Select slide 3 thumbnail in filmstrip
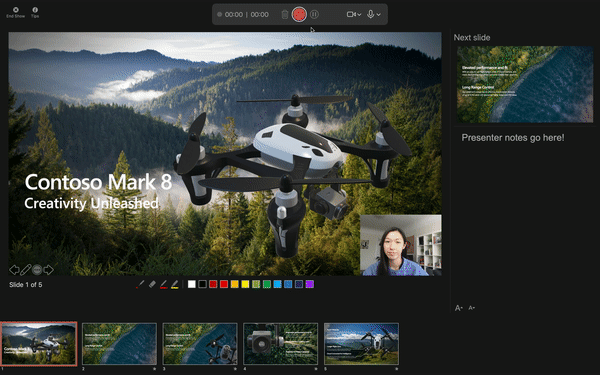Screen dimensions: 600x375 coord(200,344)
